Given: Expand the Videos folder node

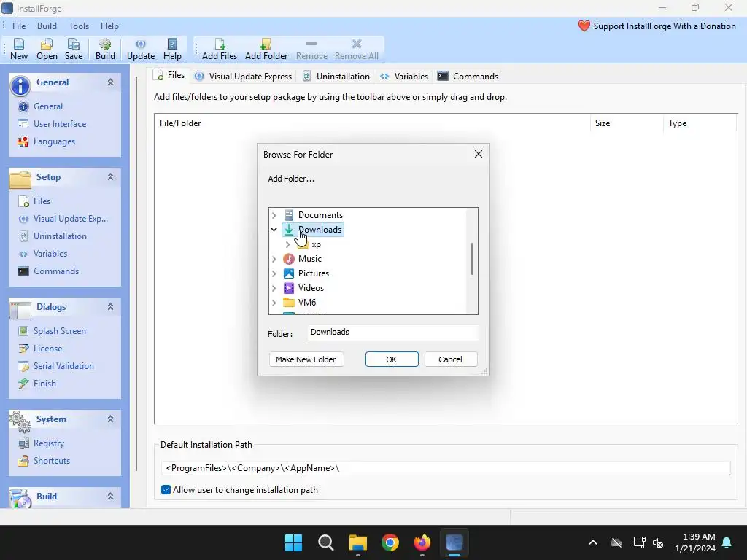Looking at the screenshot, I should [274, 288].
